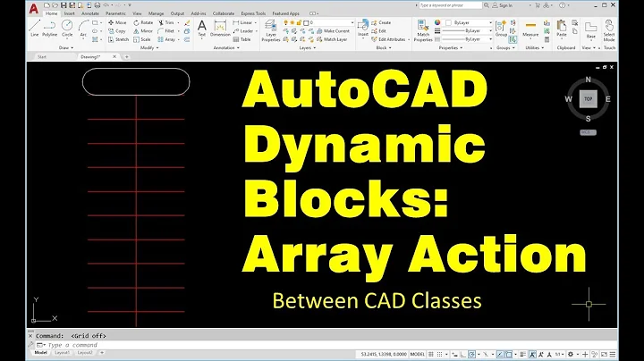The width and height of the screenshot is (644, 361).
Task: Switch to the Manage ribbon tab
Action: (156, 13)
